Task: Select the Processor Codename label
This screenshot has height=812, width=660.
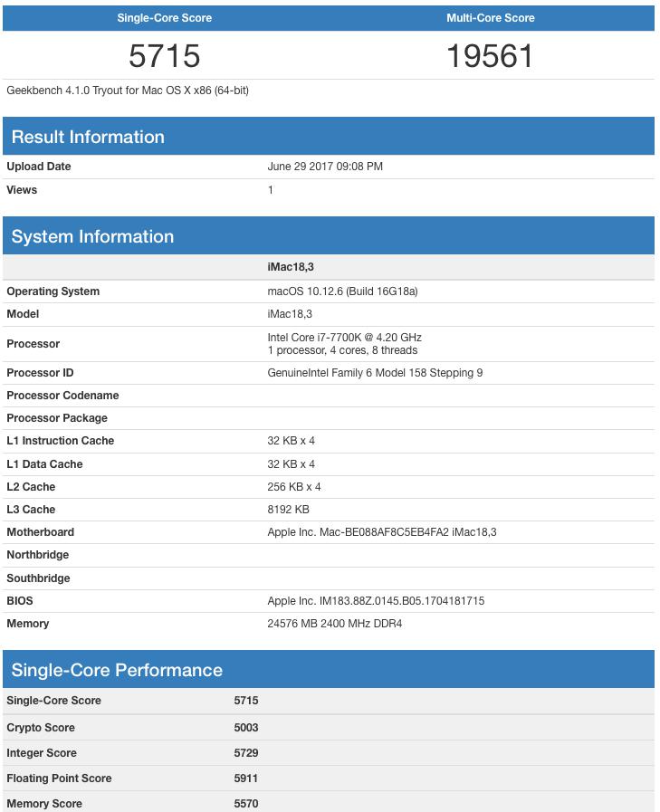Action: [62, 395]
